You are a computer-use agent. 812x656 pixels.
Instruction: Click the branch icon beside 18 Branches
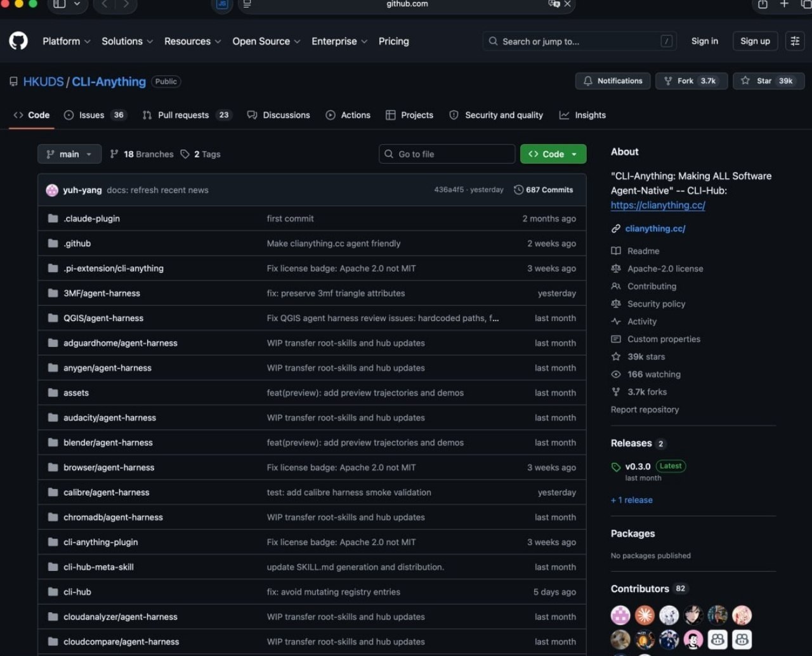point(114,154)
